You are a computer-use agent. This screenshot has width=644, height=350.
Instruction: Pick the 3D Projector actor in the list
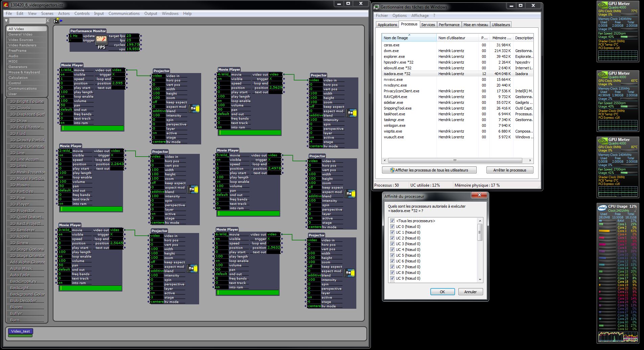27,211
